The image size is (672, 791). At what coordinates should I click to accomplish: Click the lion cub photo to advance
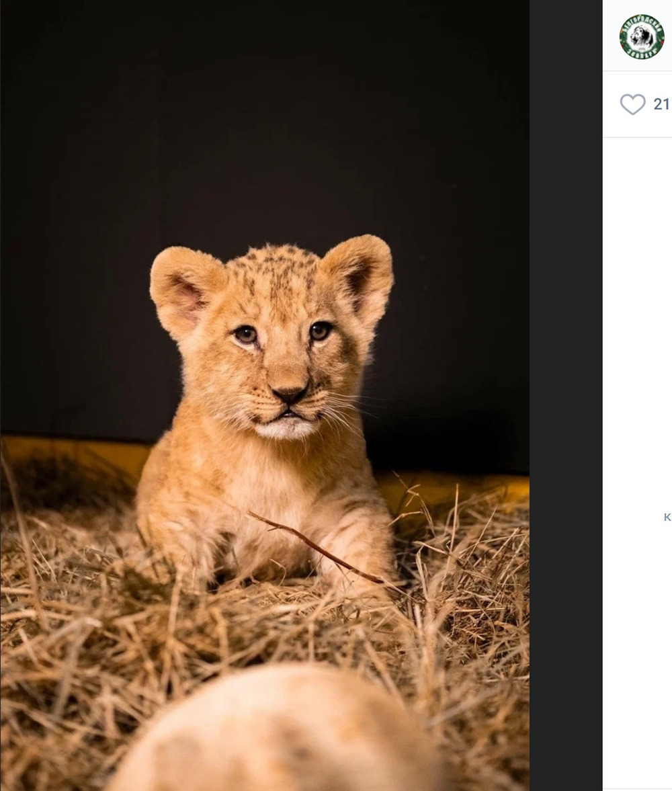[265, 395]
